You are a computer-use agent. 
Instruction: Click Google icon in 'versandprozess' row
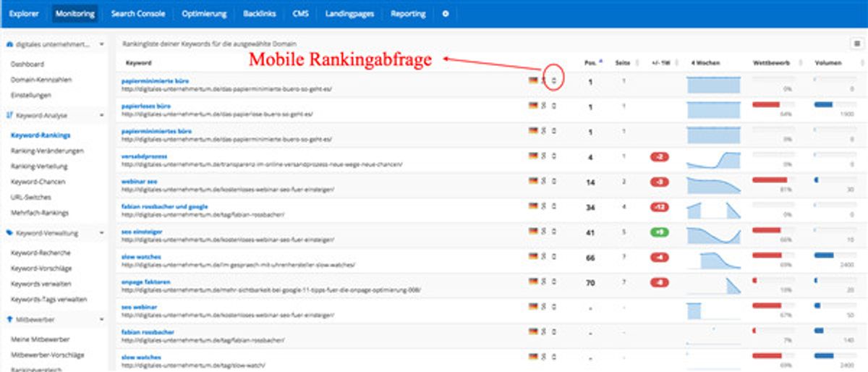pyautogui.click(x=544, y=156)
